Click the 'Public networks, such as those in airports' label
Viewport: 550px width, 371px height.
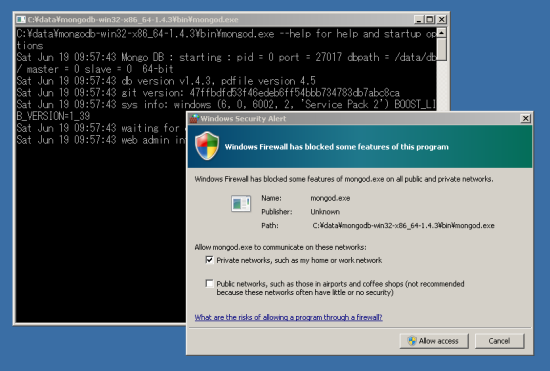[x=340, y=288]
